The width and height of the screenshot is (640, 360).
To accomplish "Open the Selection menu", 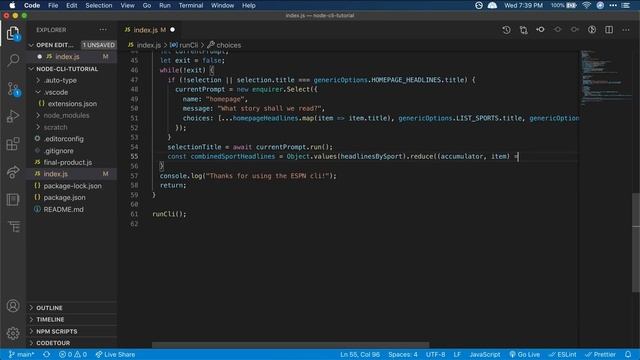I will (99, 5).
